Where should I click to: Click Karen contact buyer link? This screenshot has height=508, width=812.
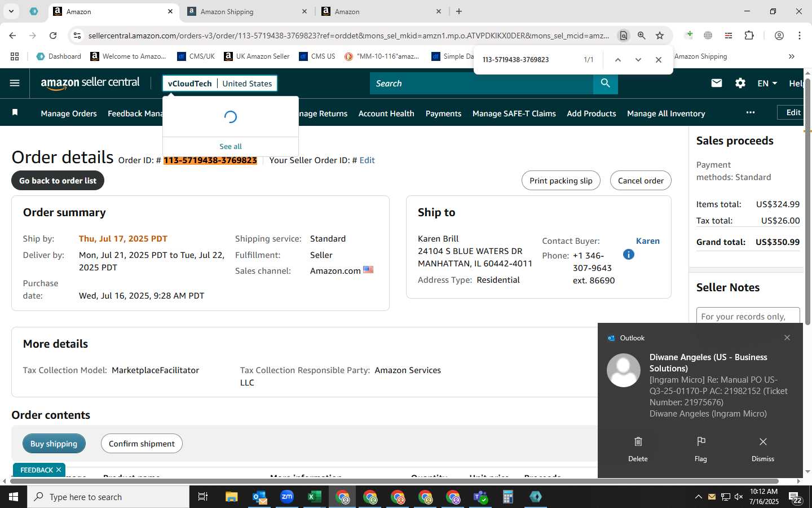click(648, 241)
